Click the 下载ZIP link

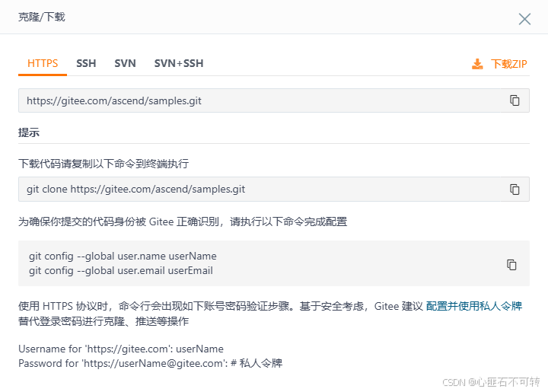pyautogui.click(x=509, y=64)
